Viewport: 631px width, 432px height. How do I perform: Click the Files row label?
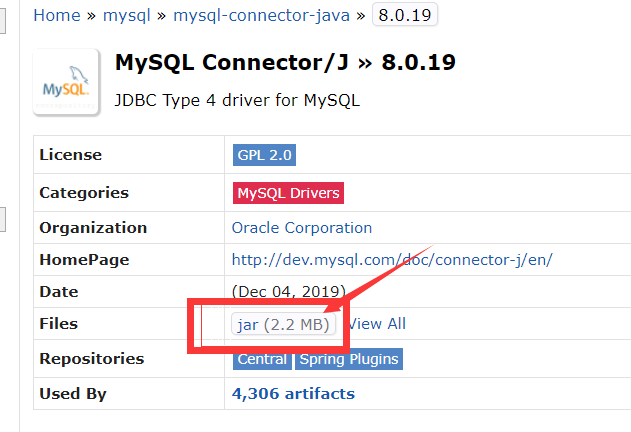pos(59,324)
